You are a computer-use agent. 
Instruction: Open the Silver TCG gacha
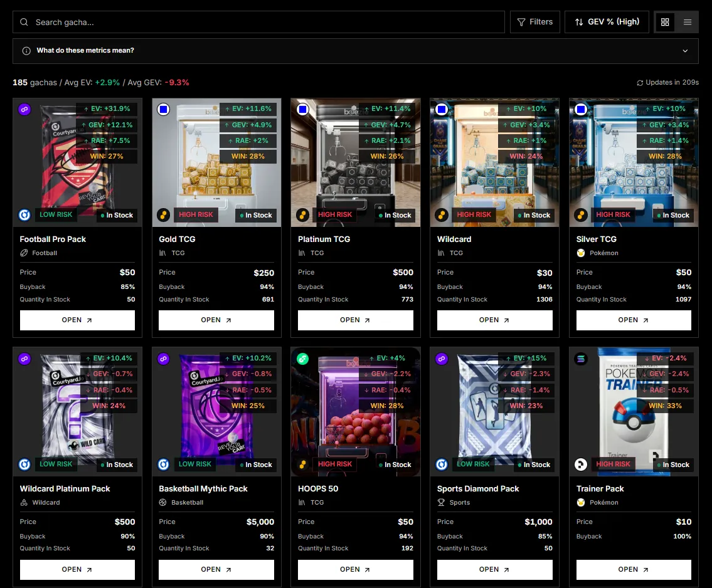tap(634, 320)
